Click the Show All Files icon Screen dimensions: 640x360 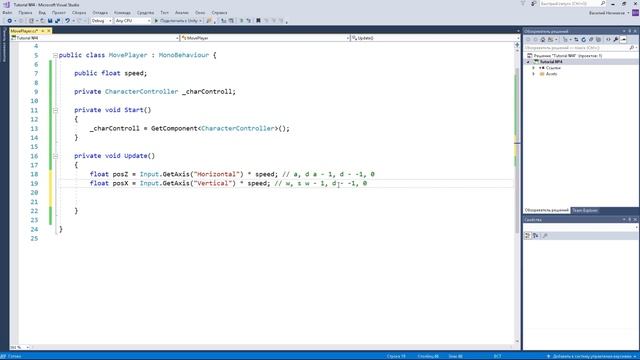pos(598,40)
